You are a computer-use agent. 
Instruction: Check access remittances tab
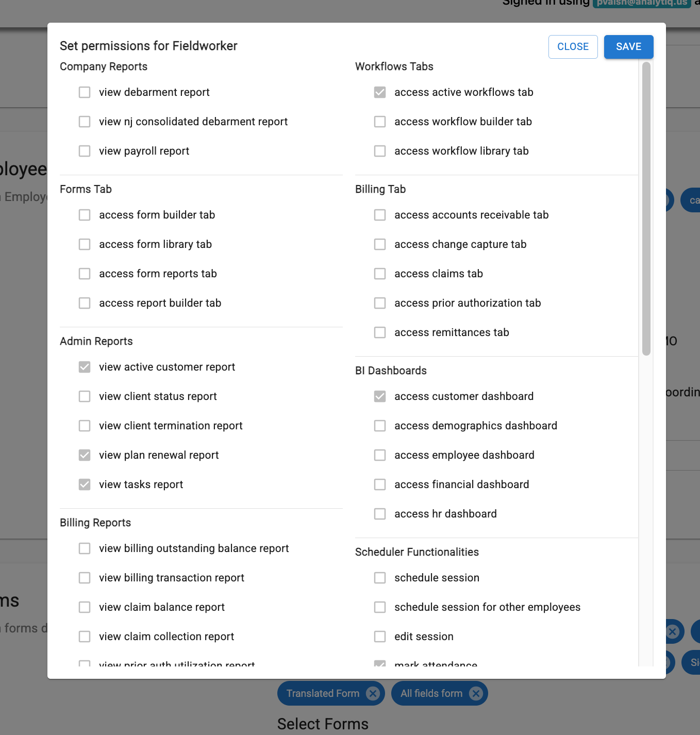[380, 332]
